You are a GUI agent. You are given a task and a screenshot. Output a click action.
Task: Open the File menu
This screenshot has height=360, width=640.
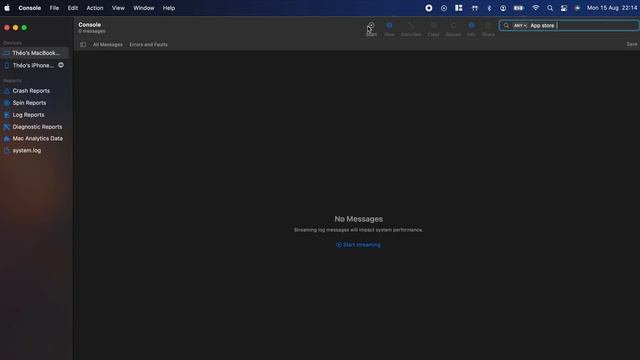(54, 8)
